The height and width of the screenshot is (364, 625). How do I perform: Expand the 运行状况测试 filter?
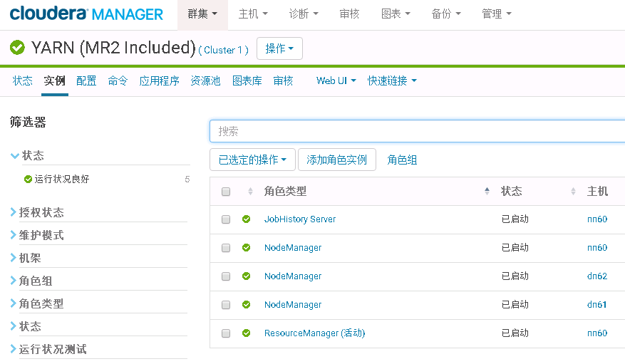click(48, 349)
